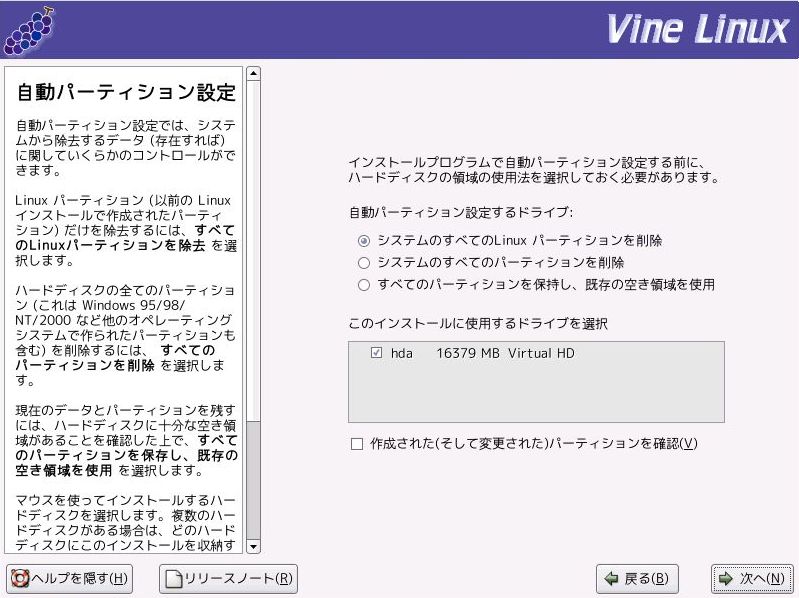
Task: Click the 戻る(B) back button
Action: tap(637, 579)
